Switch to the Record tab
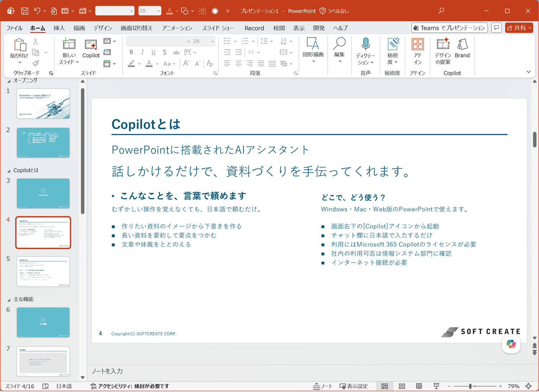Screen dimensions: 539x392 point(254,28)
